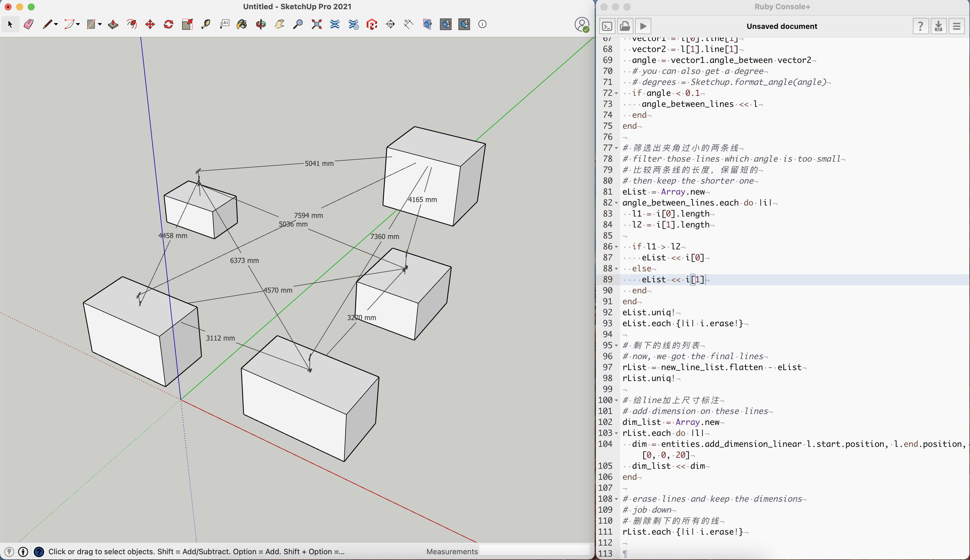The image size is (970, 560).
Task: Activate the Rotate tool
Action: tap(169, 24)
